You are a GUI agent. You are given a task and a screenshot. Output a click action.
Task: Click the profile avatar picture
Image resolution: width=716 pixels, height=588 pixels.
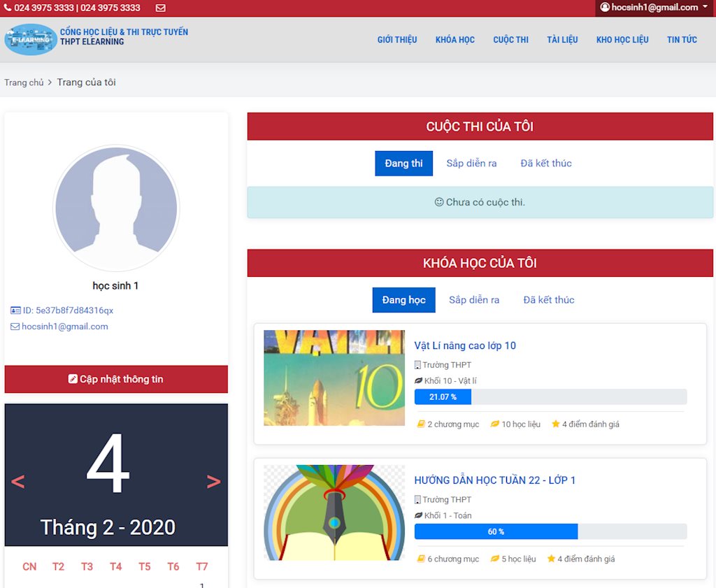(116, 208)
